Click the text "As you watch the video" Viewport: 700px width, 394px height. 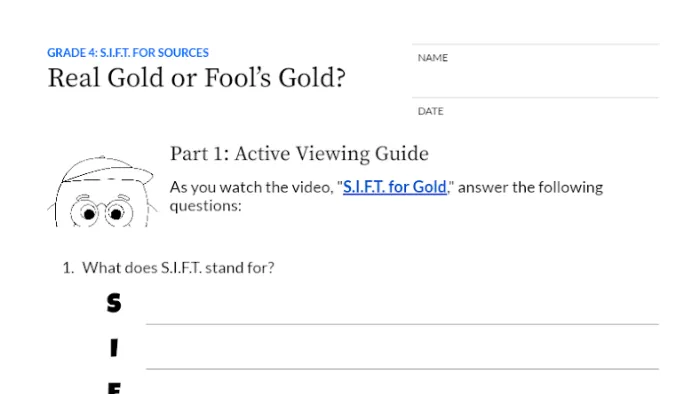(x=251, y=187)
